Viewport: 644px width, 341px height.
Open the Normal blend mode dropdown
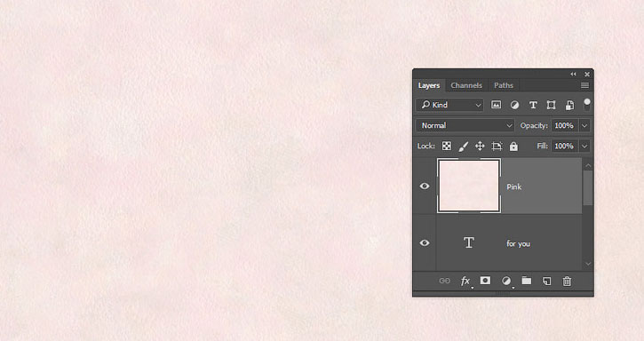pos(465,125)
